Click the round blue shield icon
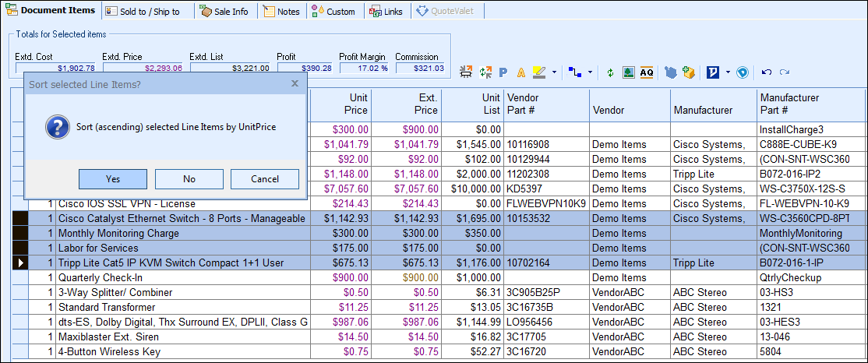The width and height of the screenshot is (868, 363). pyautogui.click(x=743, y=72)
